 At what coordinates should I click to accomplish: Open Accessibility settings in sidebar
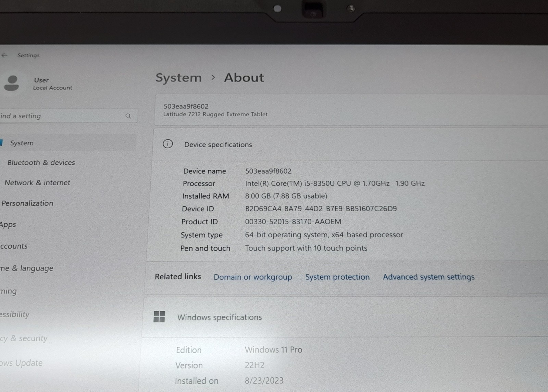point(15,314)
